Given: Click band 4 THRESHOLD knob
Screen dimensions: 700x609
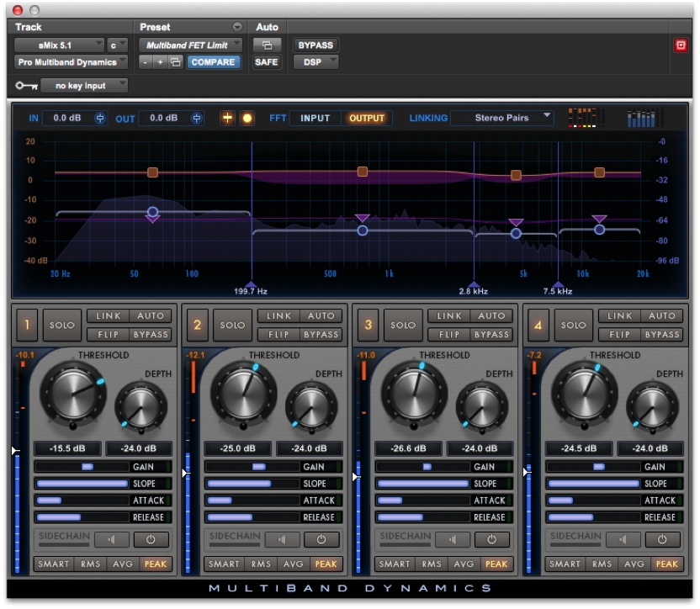Looking at the screenshot, I should pyautogui.click(x=585, y=394).
